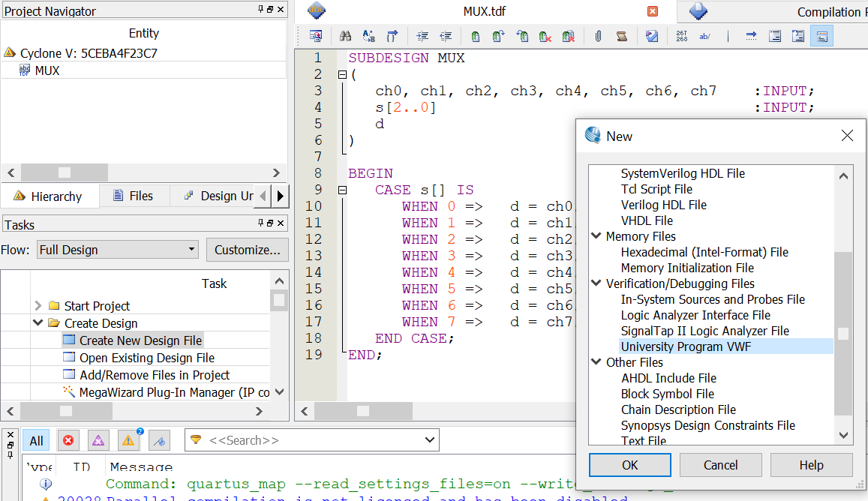Click the Analyze current file checkmark icon
The height and width of the screenshot is (501, 868).
652,37
